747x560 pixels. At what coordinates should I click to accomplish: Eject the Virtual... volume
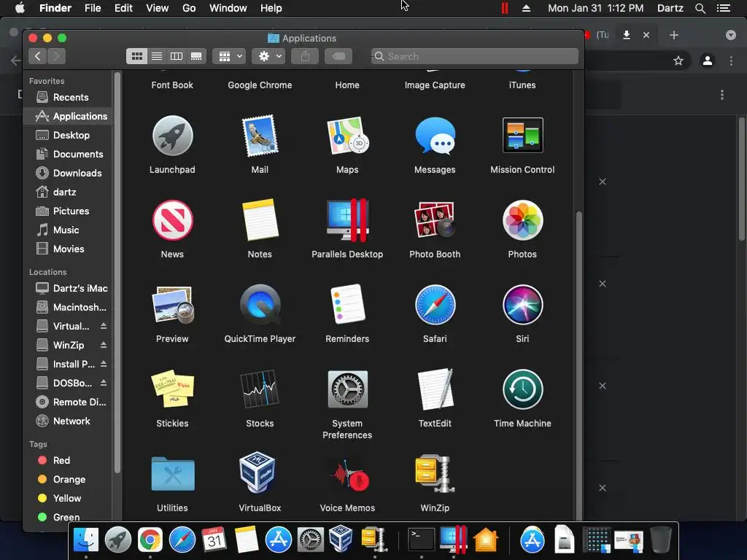[x=104, y=326]
